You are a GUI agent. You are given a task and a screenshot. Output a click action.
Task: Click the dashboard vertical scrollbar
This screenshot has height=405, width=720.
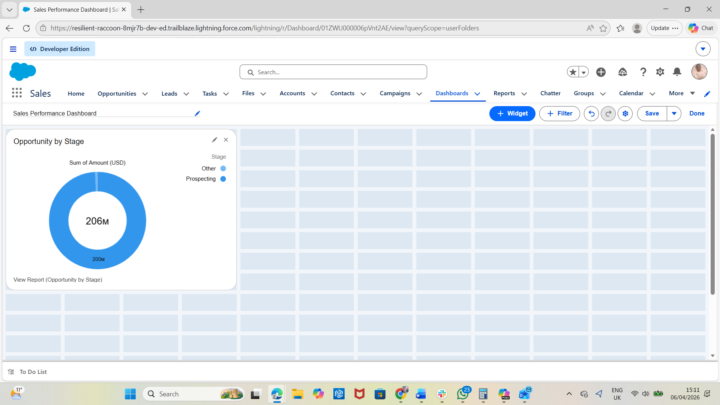point(712,214)
